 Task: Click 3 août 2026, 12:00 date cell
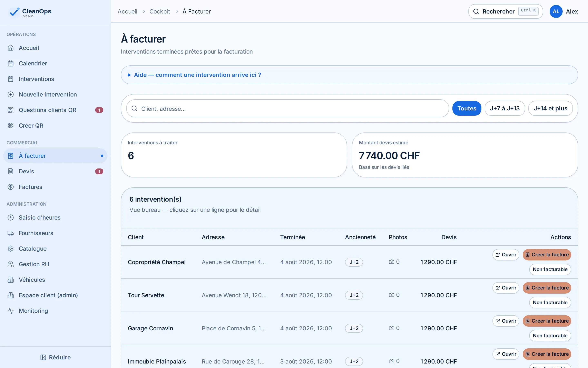coord(306,361)
